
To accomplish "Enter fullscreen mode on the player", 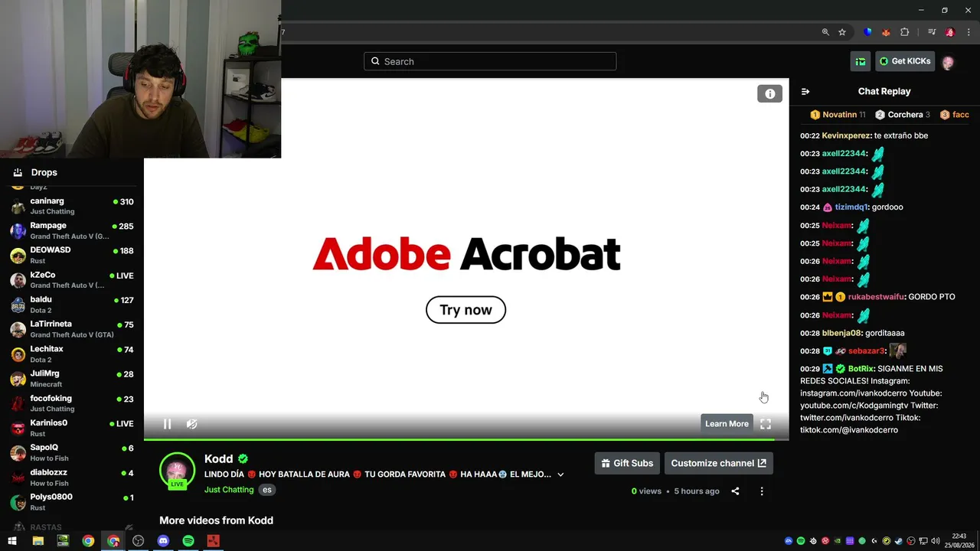I will (766, 424).
